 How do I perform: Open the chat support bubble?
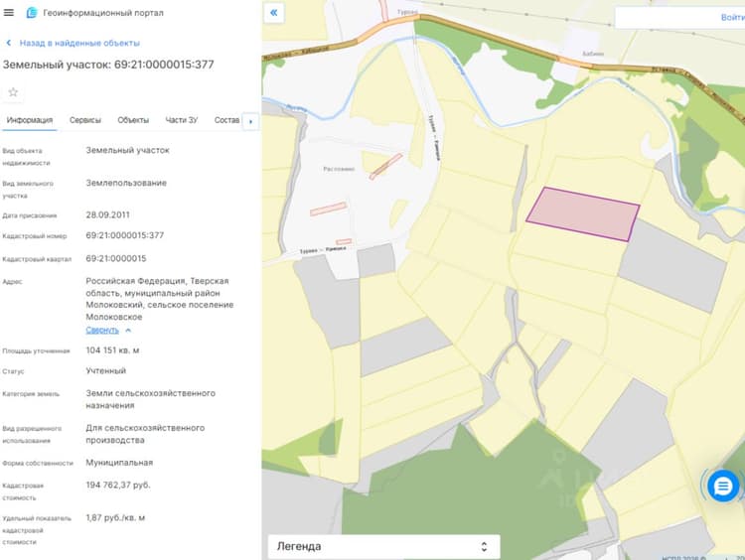tap(723, 486)
